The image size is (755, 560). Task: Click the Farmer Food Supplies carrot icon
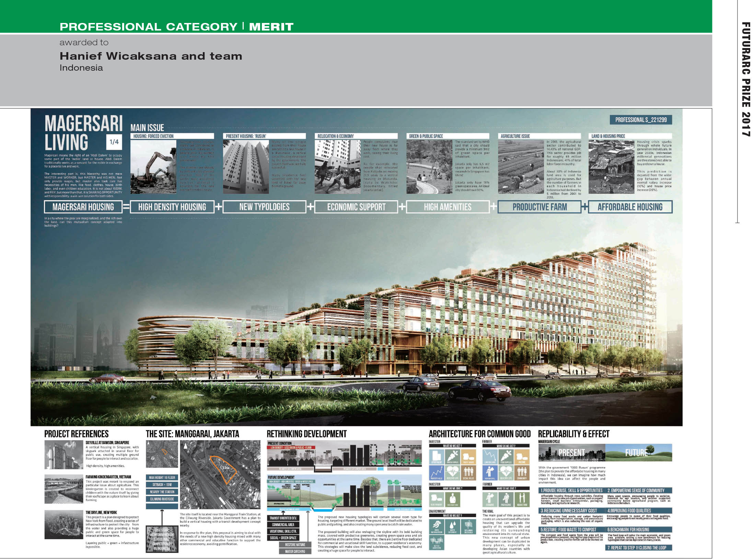click(x=506, y=457)
